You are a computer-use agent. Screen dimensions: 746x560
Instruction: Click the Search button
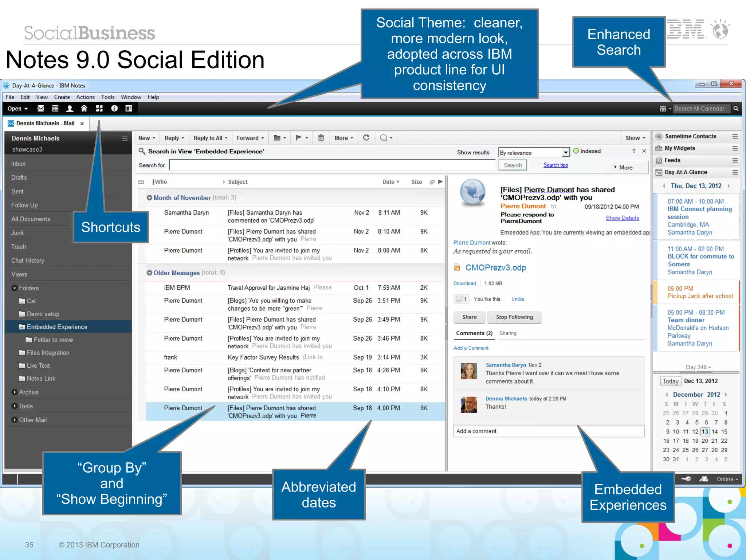click(513, 165)
